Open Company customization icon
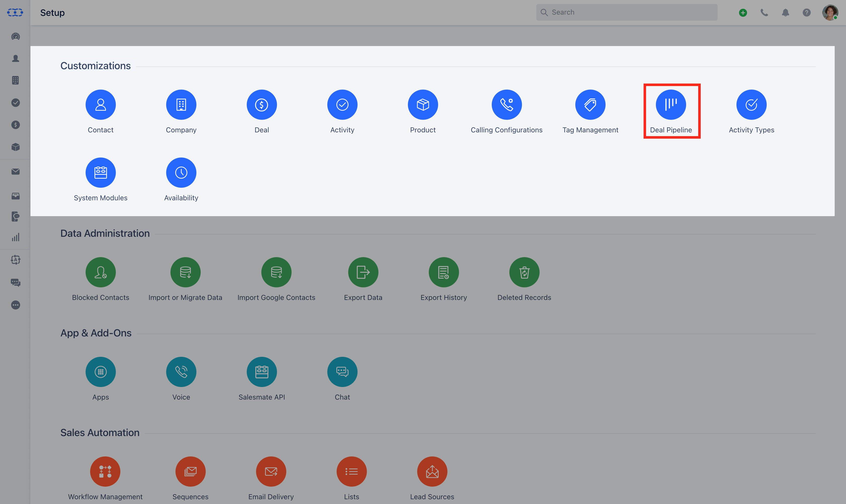The height and width of the screenshot is (504, 846). click(x=181, y=105)
